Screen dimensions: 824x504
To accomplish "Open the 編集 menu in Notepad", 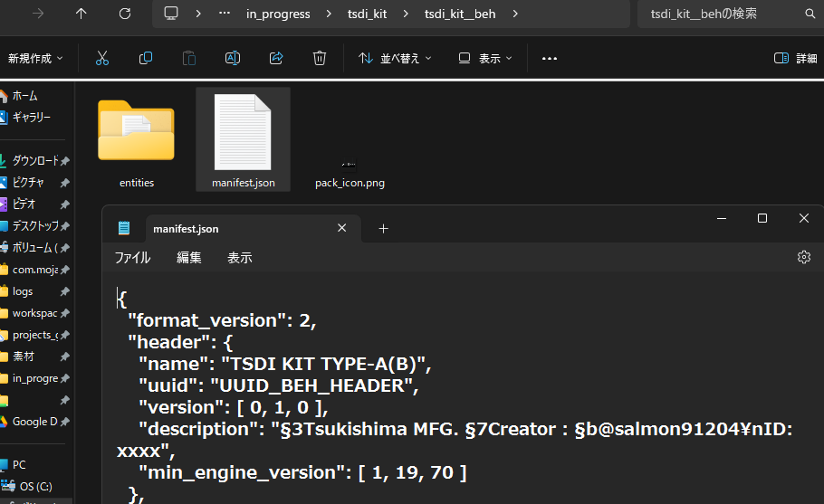I will click(189, 258).
